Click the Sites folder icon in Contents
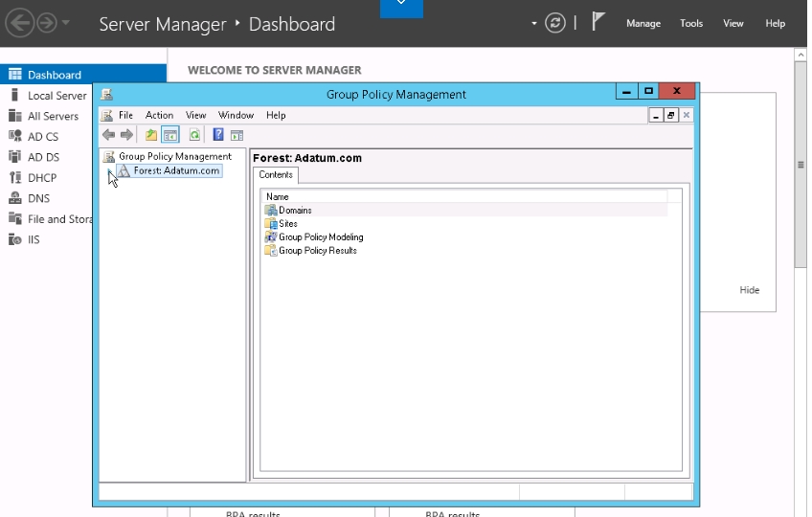Screen dimensions: 812x517 (271, 224)
